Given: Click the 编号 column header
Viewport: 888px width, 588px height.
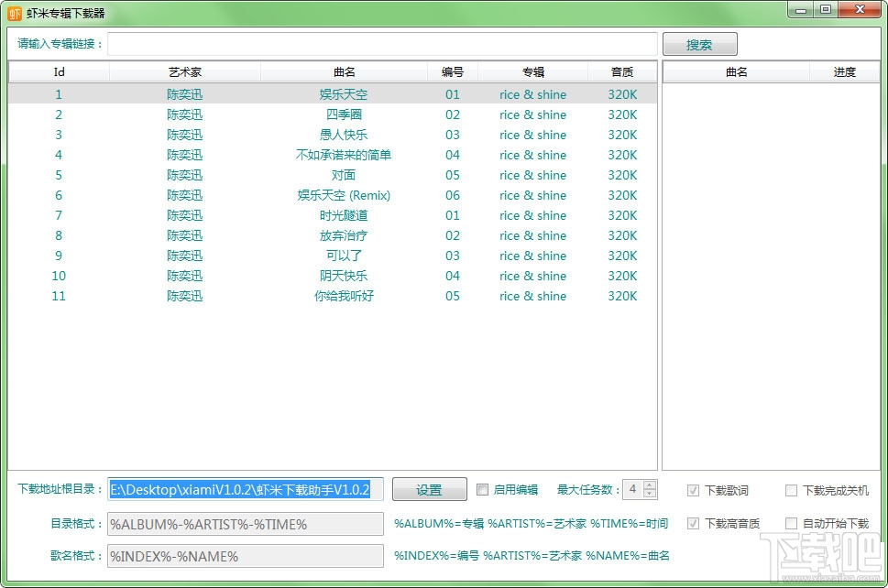Looking at the screenshot, I should 453,71.
